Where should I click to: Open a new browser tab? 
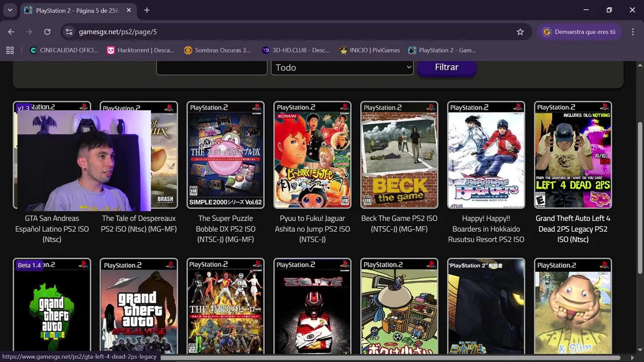point(147,10)
